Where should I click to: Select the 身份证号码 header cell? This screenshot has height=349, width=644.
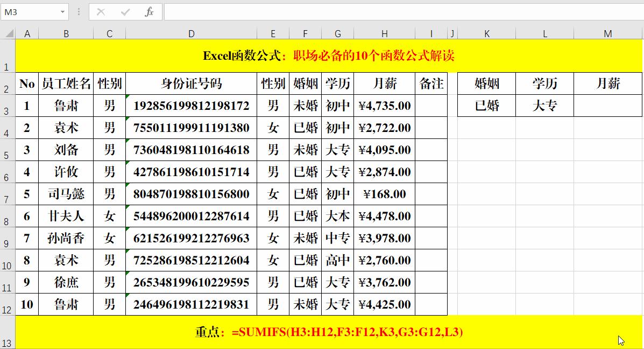pos(191,82)
